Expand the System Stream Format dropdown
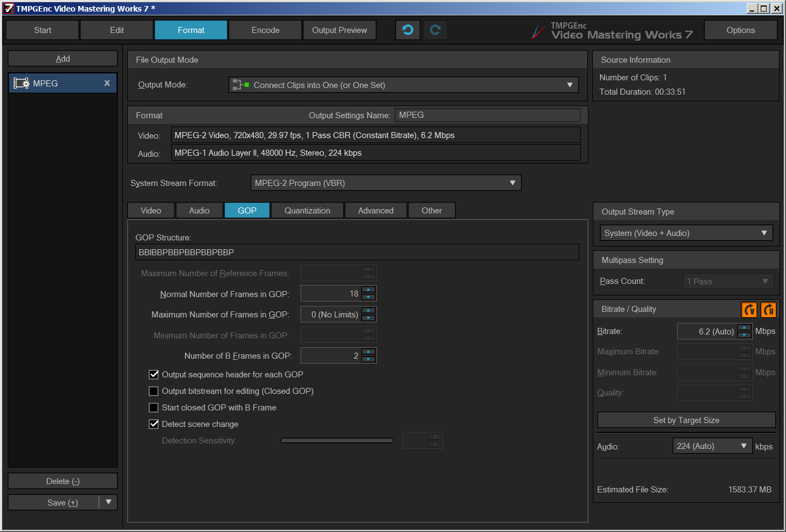This screenshot has width=786, height=532. click(x=385, y=183)
